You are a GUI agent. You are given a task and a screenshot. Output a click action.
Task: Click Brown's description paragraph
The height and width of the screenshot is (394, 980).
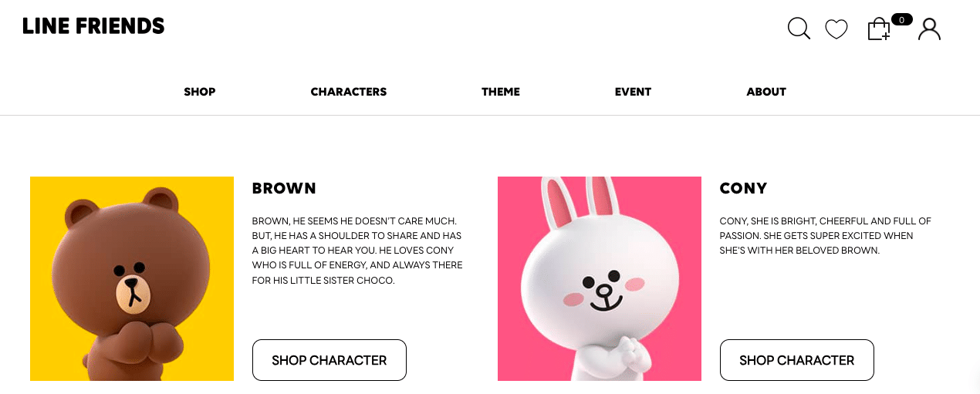357,251
